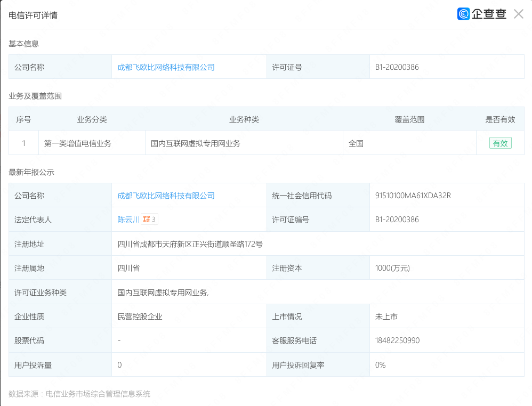This screenshot has height=406, width=532.
Task: Click the registered capital value 1000(万元)
Action: (x=393, y=268)
